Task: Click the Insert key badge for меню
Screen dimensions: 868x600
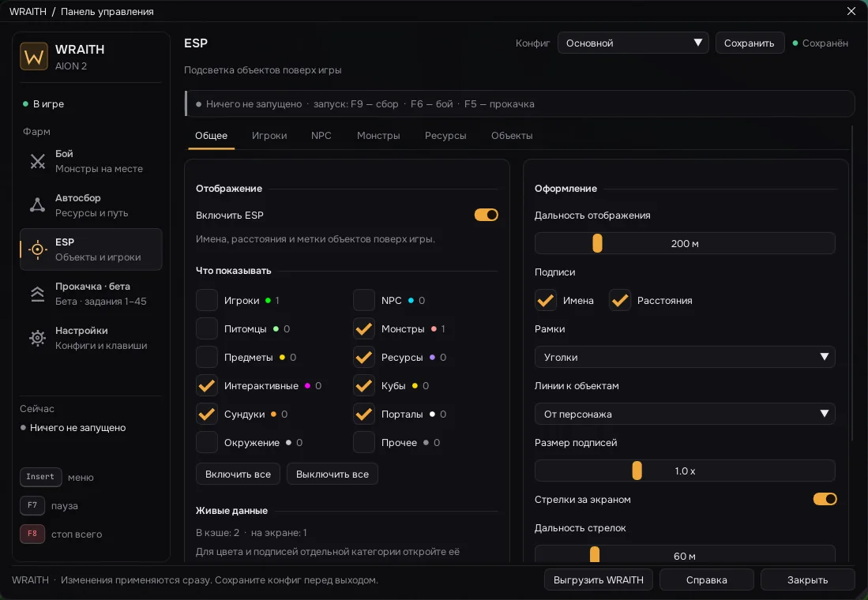Action: (x=40, y=477)
